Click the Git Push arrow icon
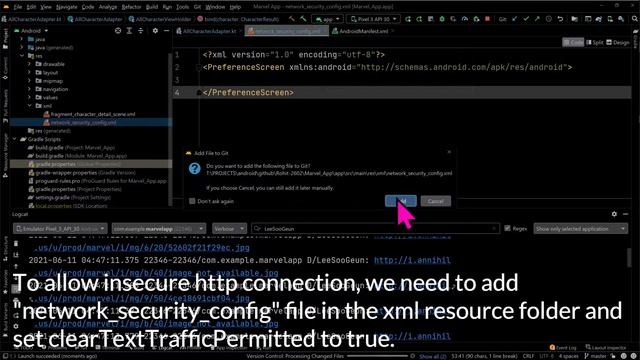This screenshot has width=640, height=360. pyautogui.click(x=537, y=19)
